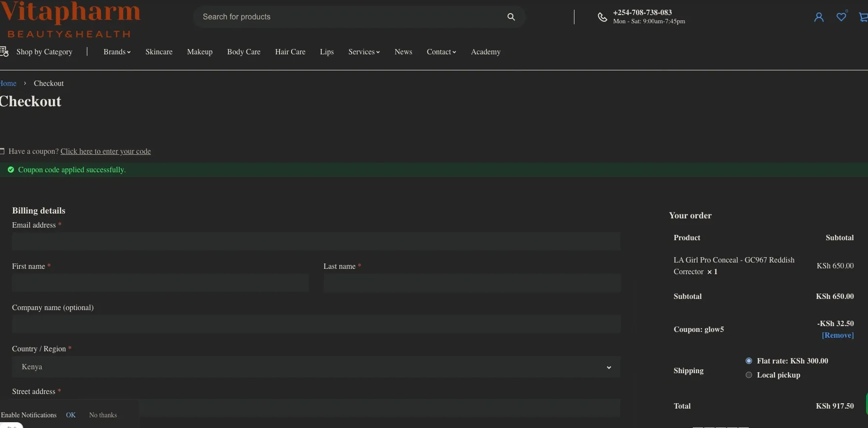Screen dimensions: 868x428
Task: Focus the Company name input field
Action: click(316, 324)
